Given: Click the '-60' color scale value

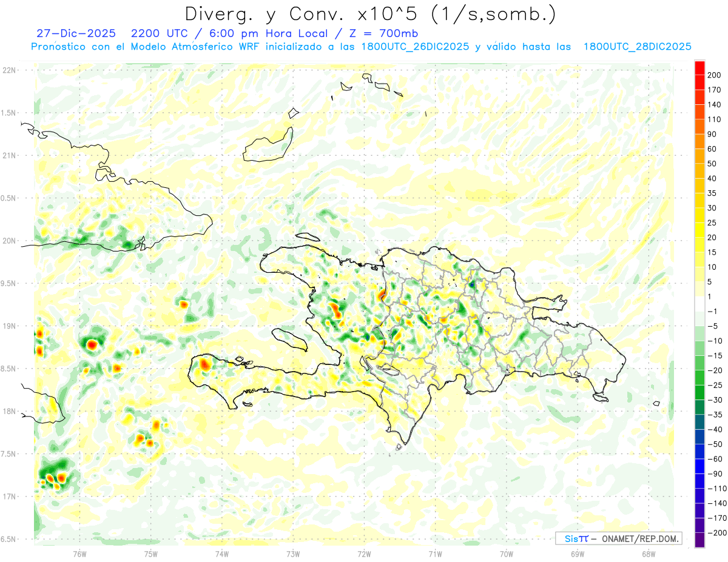Looking at the screenshot, I should click(714, 459).
